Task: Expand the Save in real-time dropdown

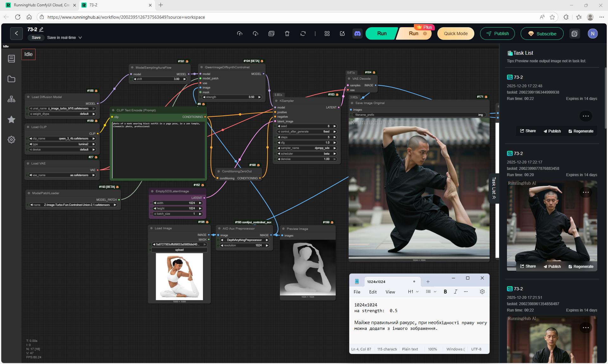Action: pyautogui.click(x=80, y=38)
